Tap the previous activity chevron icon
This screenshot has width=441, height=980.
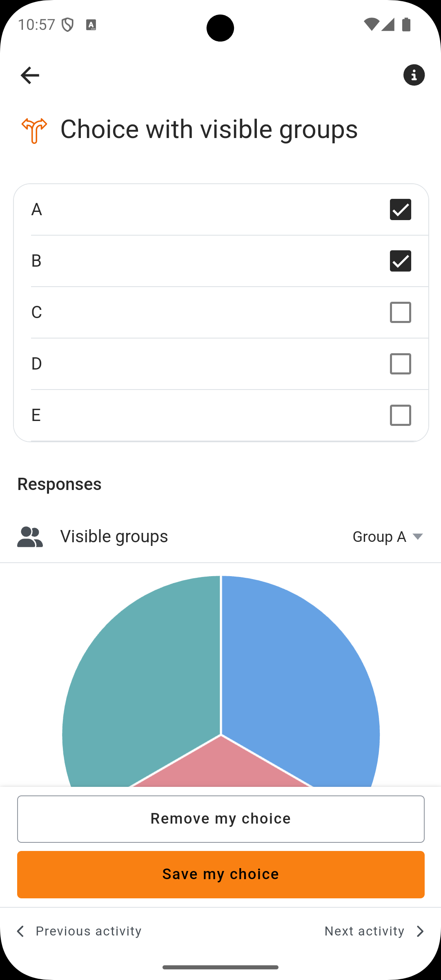coord(20,931)
